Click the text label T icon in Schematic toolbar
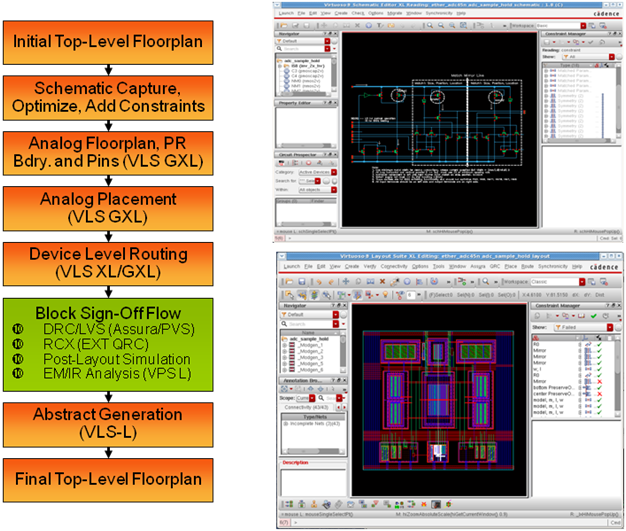 pyautogui.click(x=380, y=25)
